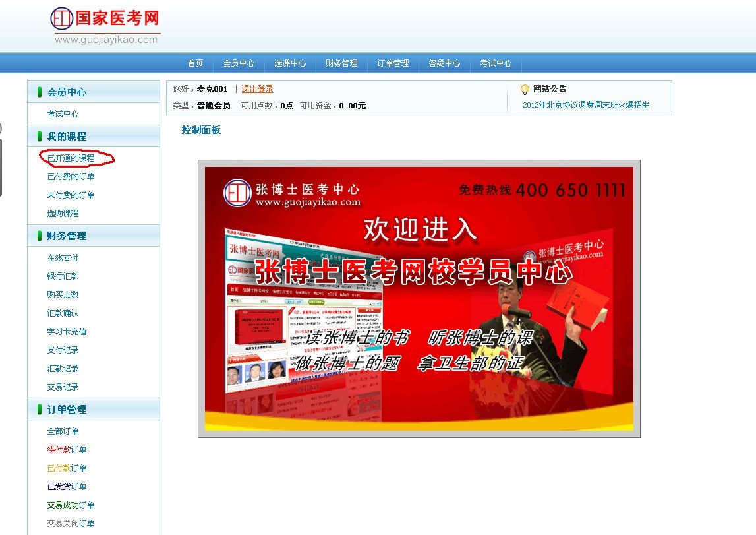Open 财务管理 in the top navigation bar

341,63
